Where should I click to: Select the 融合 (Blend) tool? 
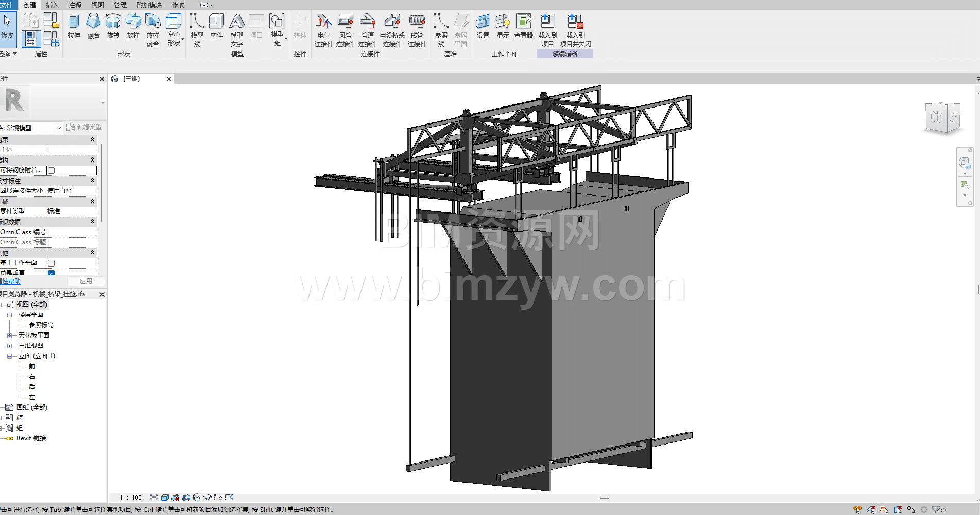[93, 26]
